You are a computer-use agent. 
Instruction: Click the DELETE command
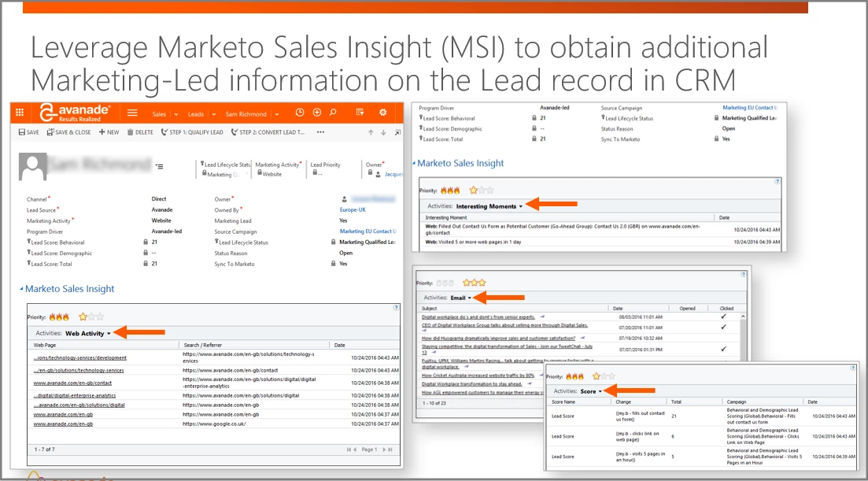140,132
